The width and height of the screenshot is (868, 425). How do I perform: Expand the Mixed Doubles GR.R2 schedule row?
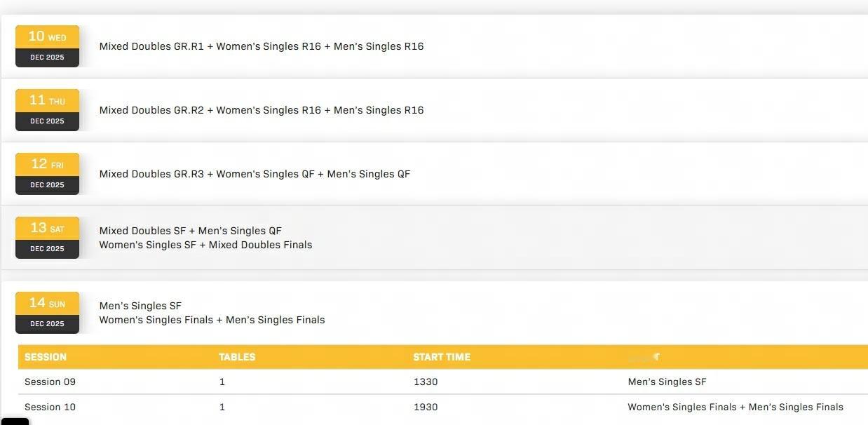[x=261, y=110]
